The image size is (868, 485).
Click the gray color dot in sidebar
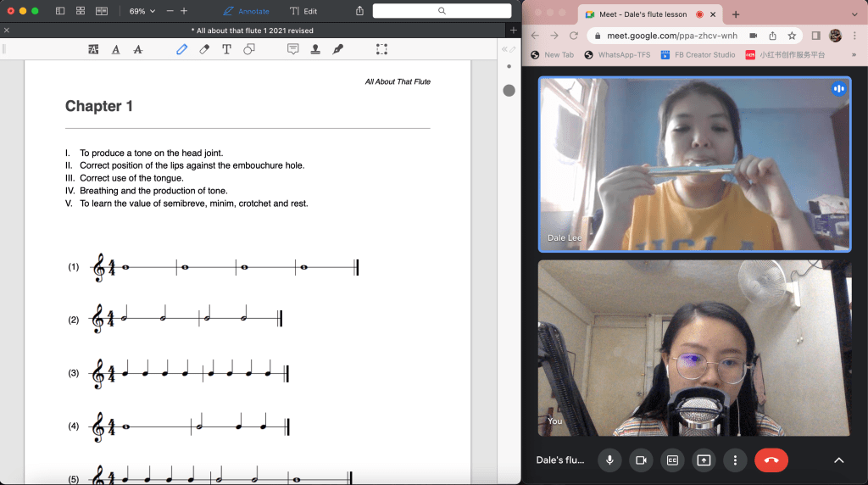(x=509, y=90)
